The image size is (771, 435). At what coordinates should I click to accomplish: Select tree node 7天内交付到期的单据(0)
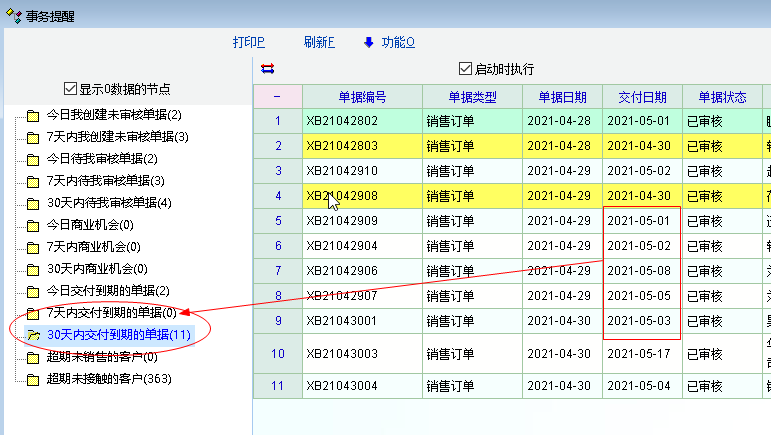tap(111, 313)
